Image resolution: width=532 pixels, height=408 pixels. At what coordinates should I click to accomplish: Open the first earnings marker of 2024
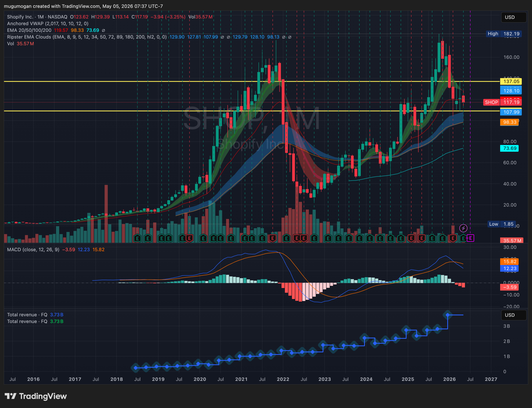pos(370,238)
